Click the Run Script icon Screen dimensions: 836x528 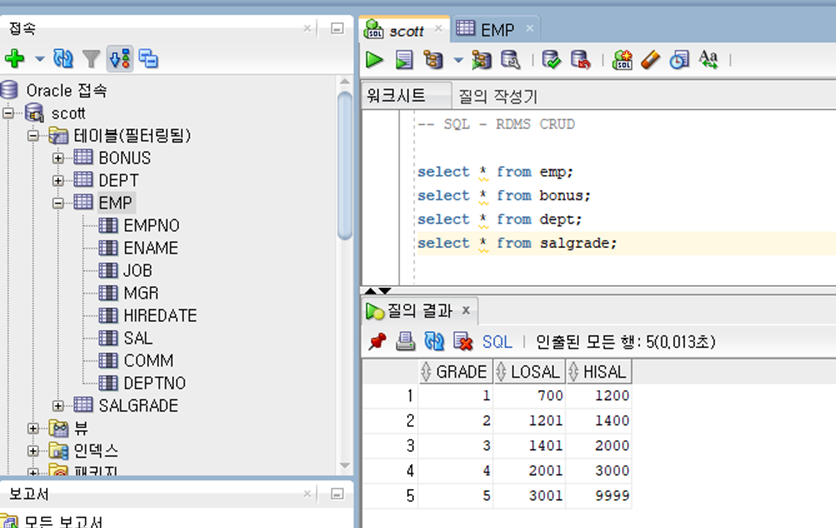[404, 60]
